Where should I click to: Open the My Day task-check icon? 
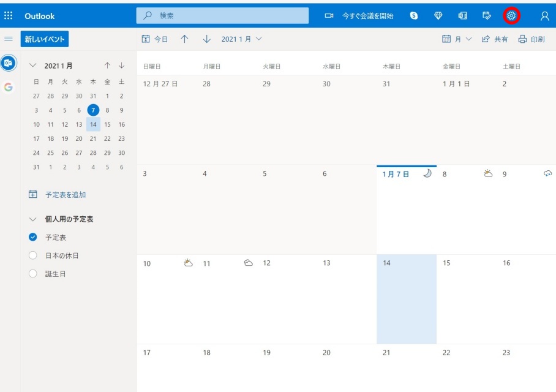487,15
